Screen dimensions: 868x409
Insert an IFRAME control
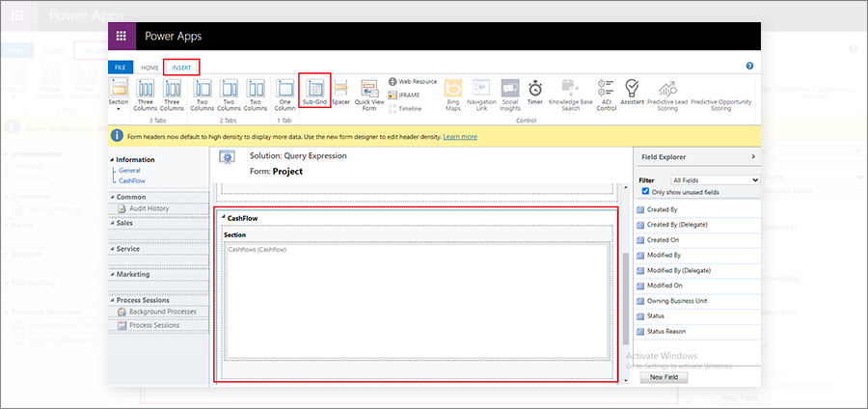[404, 95]
